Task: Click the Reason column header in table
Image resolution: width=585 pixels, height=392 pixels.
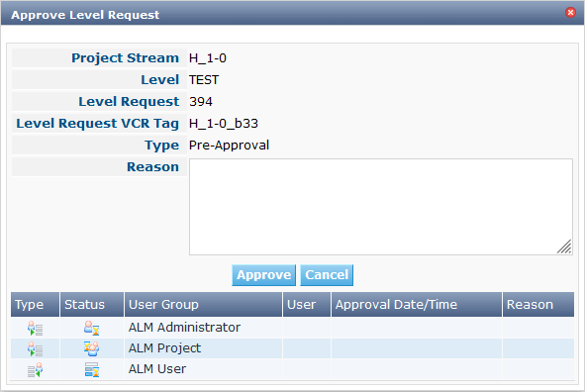Action: click(x=538, y=304)
